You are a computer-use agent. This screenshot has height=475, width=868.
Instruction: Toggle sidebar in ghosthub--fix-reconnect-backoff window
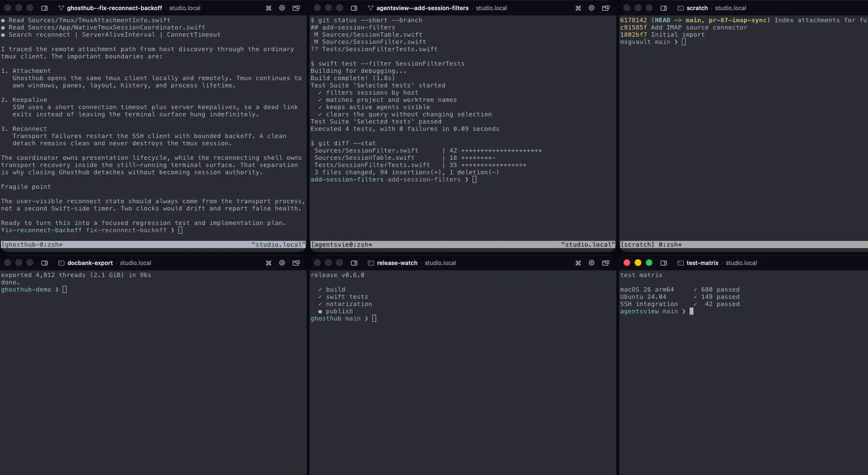(x=44, y=8)
